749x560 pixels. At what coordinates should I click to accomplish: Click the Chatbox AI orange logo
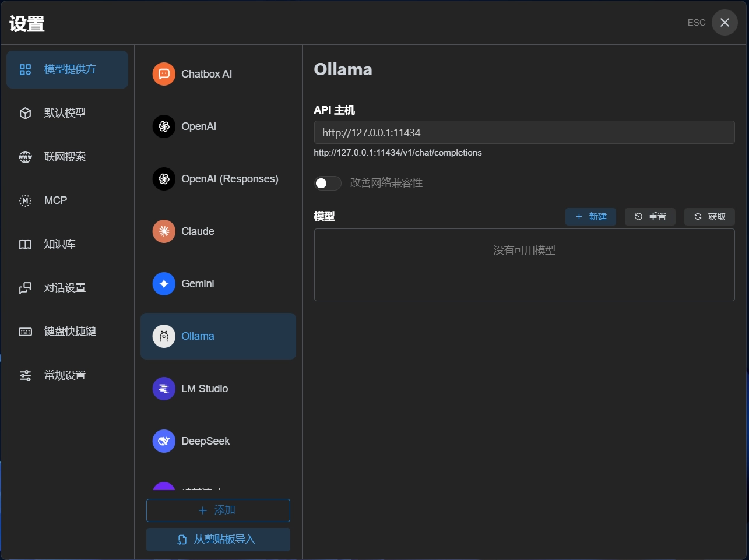point(164,74)
